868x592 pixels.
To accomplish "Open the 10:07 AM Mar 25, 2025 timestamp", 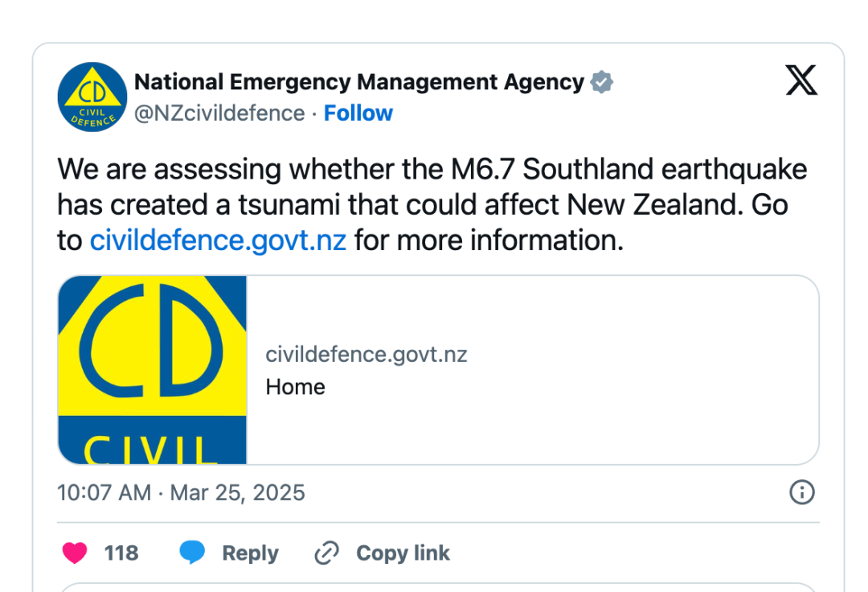I will (x=181, y=492).
